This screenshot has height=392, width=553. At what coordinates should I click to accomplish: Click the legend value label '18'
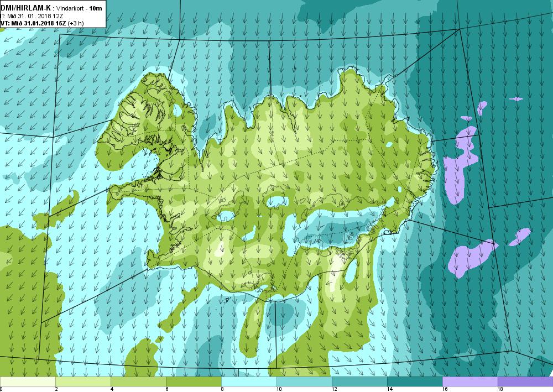coord(500,389)
